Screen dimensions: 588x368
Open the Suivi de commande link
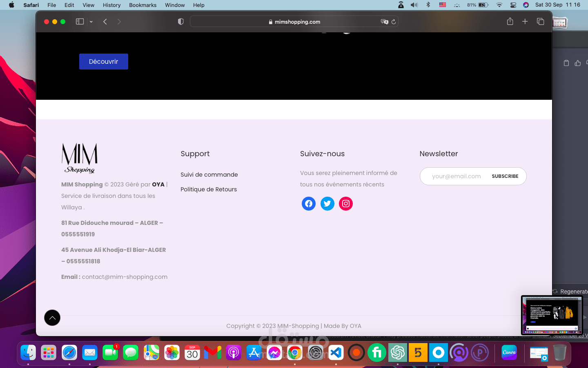pyautogui.click(x=209, y=175)
